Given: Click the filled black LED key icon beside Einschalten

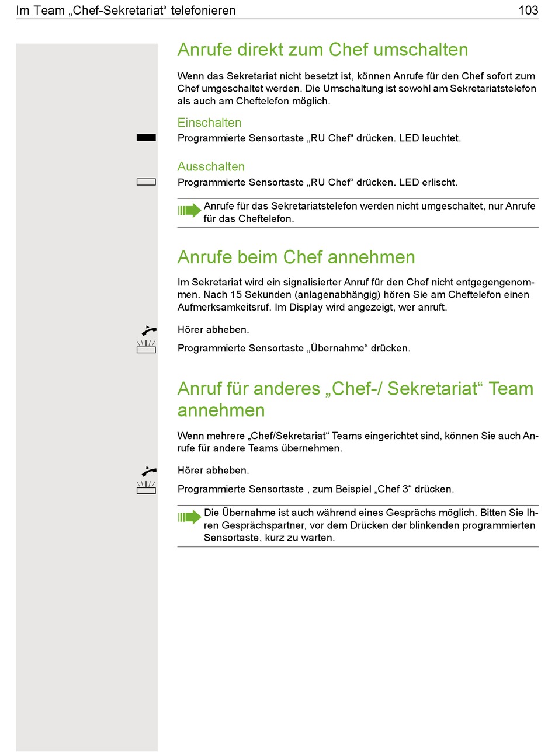Looking at the screenshot, I should click(x=146, y=138).
